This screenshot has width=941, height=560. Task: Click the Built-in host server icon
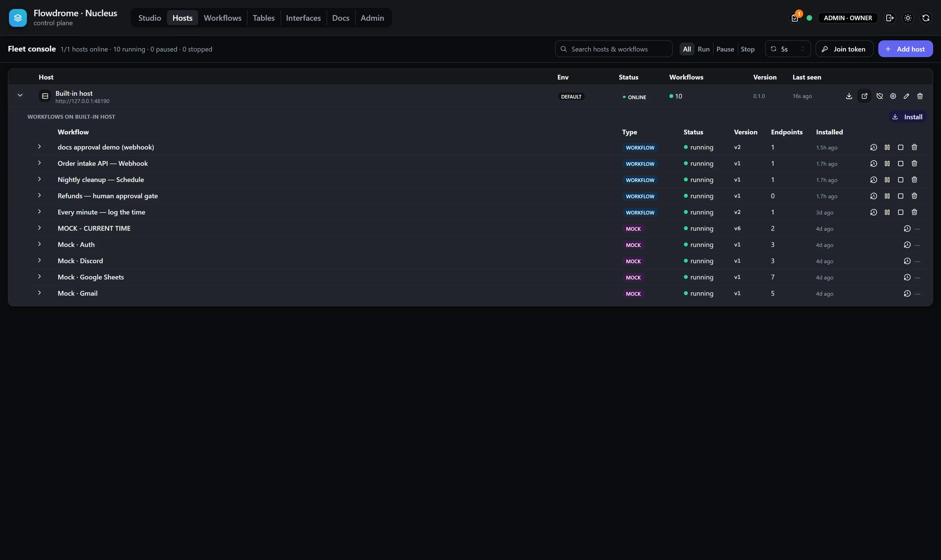(45, 96)
